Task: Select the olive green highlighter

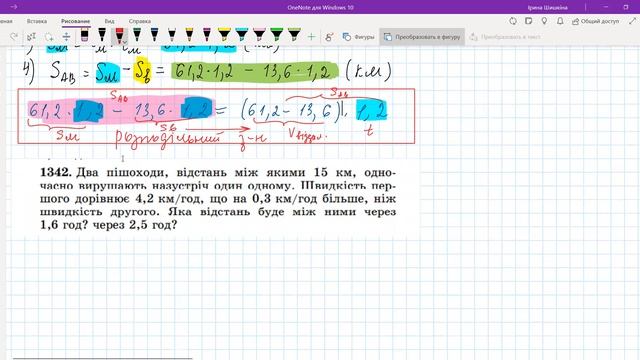Action: click(294, 36)
